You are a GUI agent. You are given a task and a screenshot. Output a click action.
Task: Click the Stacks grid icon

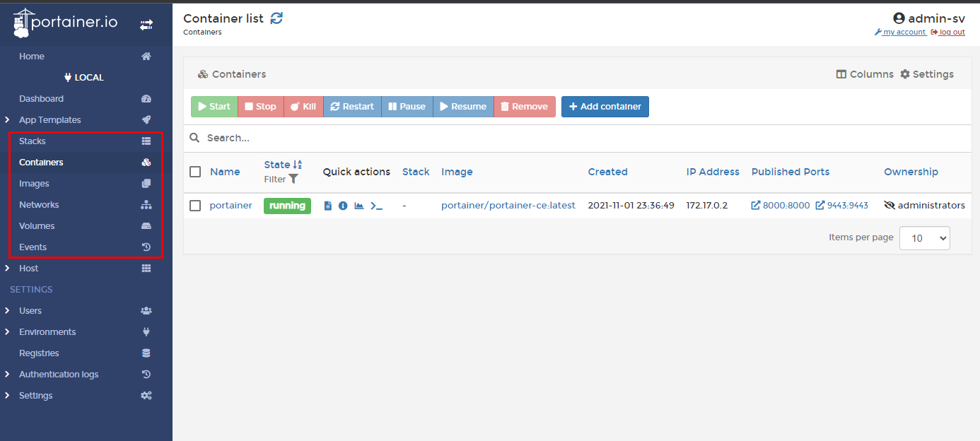pos(146,141)
